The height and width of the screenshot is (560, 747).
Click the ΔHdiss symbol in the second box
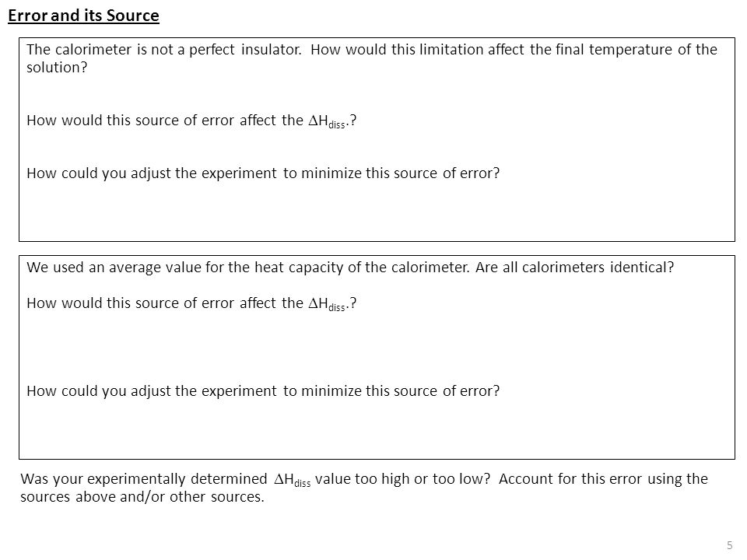click(327, 304)
